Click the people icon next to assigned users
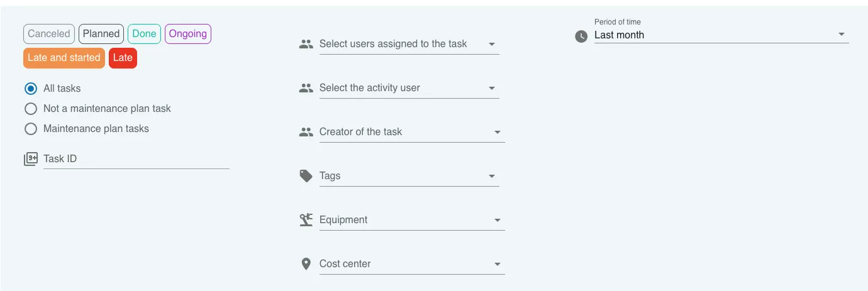868x291 pixels. pyautogui.click(x=306, y=44)
